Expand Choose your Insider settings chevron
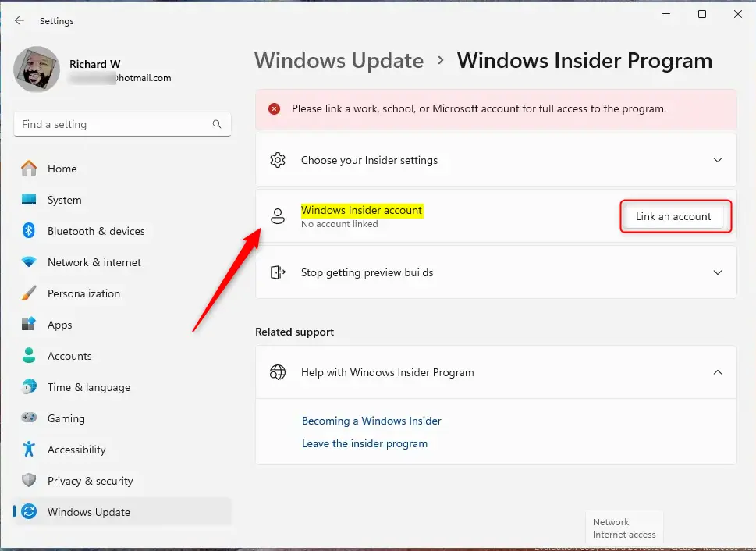The height and width of the screenshot is (551, 756). 718,160
